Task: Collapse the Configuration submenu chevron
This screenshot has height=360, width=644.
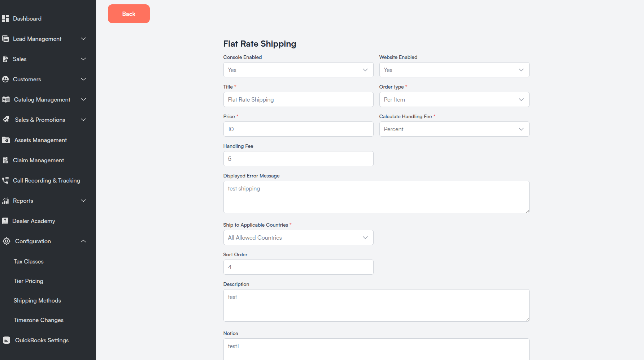Action: pyautogui.click(x=83, y=241)
